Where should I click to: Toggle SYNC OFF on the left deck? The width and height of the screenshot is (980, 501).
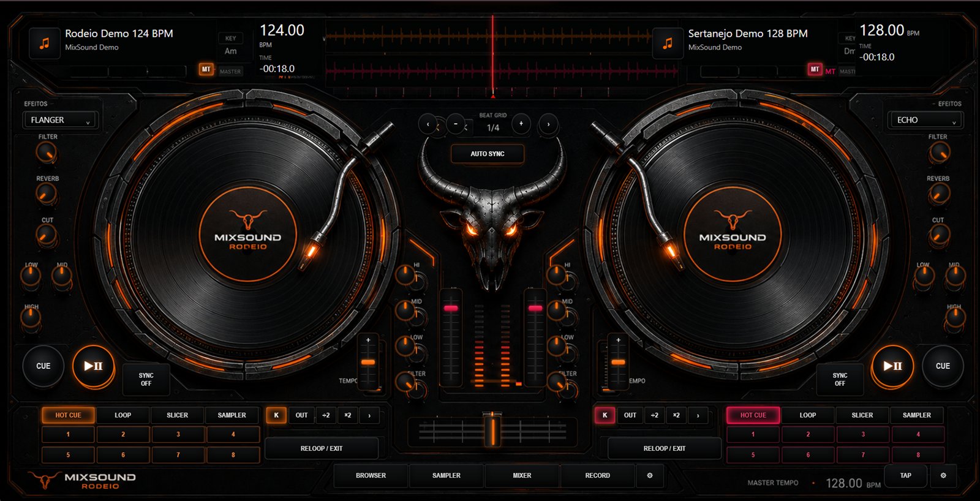(146, 380)
